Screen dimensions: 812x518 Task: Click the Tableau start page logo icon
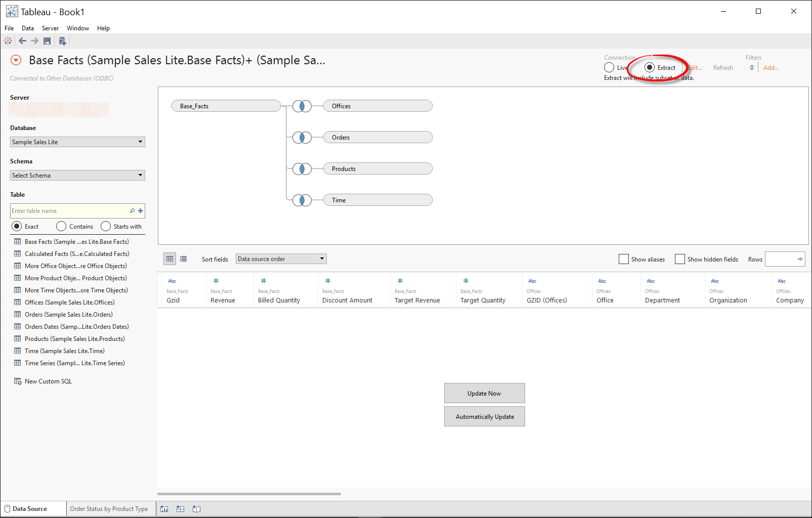coord(8,41)
